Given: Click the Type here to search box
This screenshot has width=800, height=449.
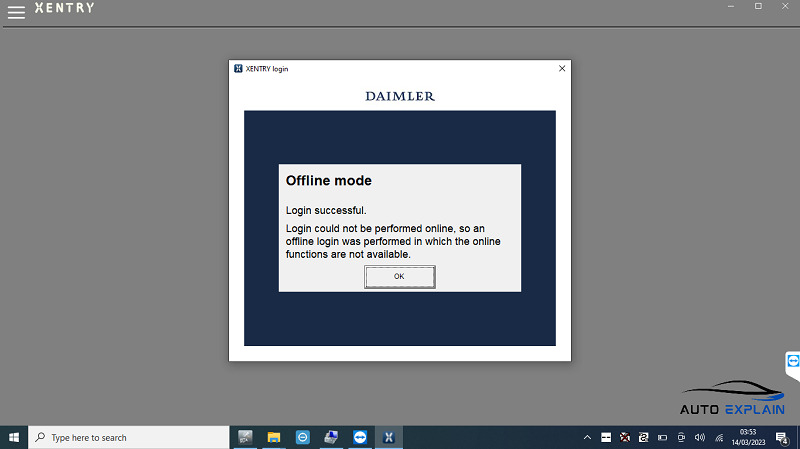Looking at the screenshot, I should tap(129, 437).
